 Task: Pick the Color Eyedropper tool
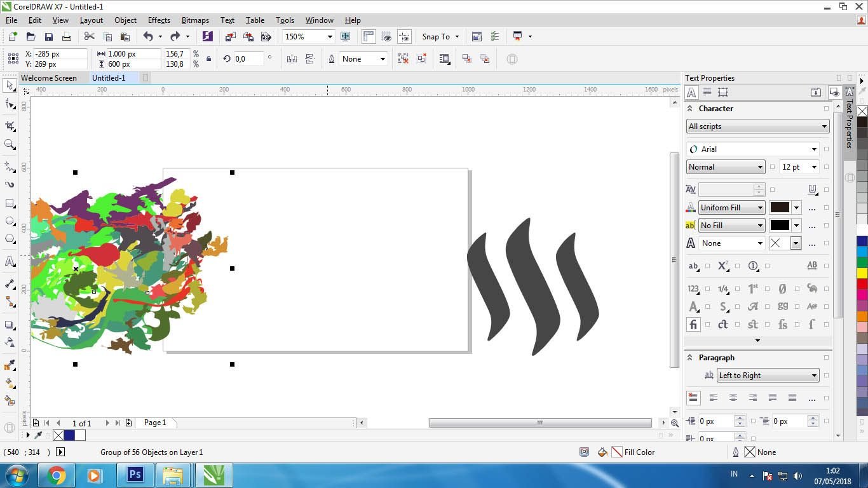(x=10, y=365)
